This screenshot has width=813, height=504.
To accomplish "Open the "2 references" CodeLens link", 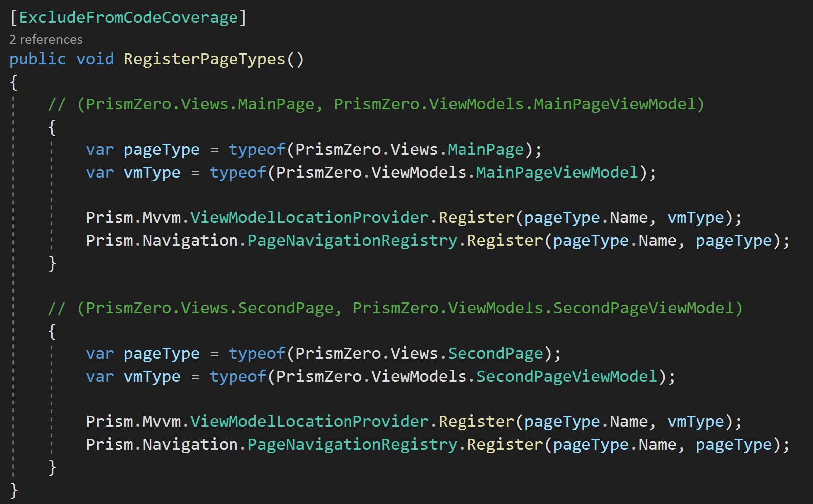I will (46, 39).
